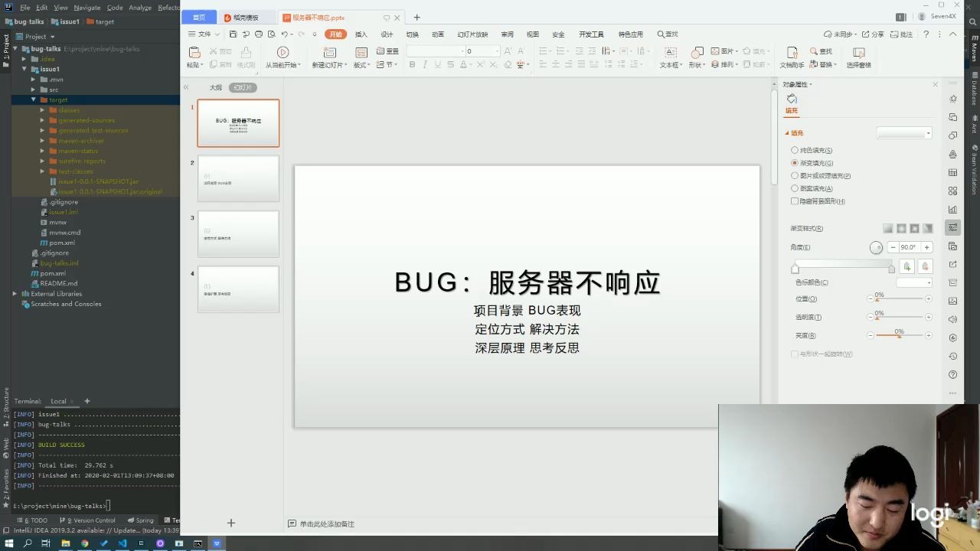Select pattern fill radio option

(x=794, y=188)
